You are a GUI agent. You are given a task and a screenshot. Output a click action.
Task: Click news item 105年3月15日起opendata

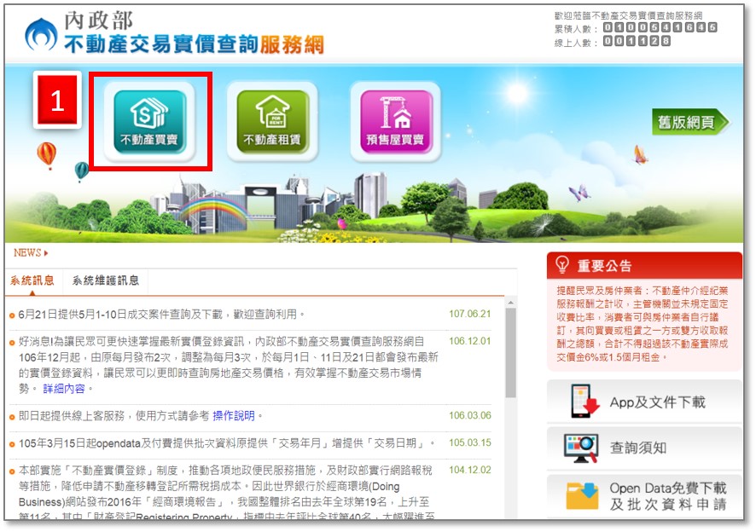point(227,442)
